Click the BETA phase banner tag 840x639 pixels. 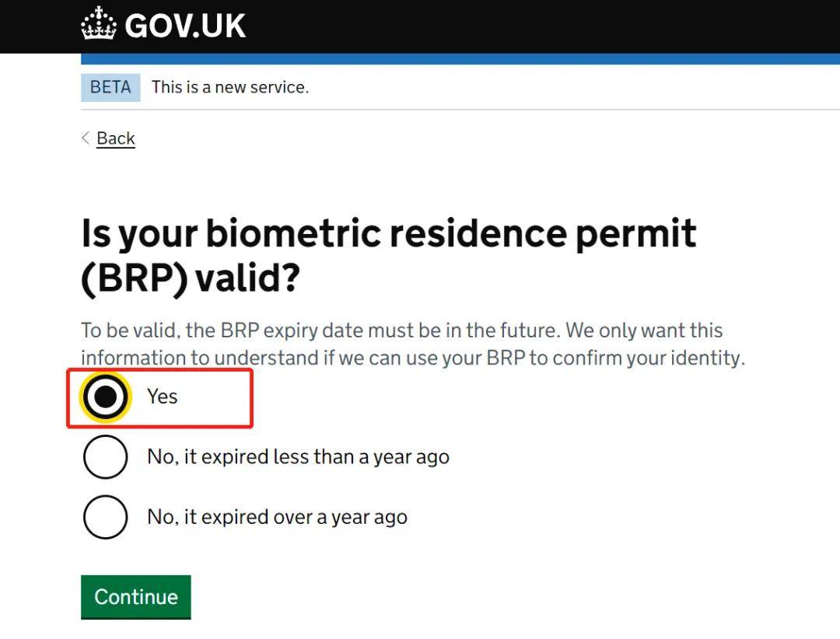pos(110,87)
